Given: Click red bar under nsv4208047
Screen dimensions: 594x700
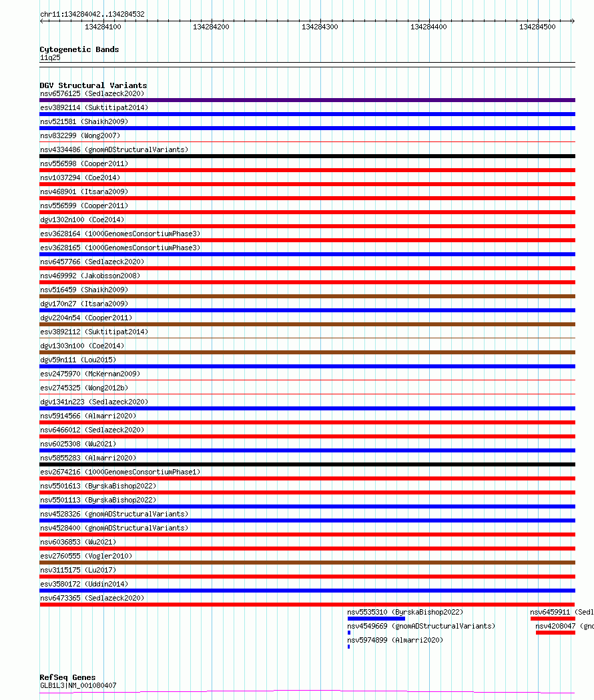Looking at the screenshot, I should point(555,633).
